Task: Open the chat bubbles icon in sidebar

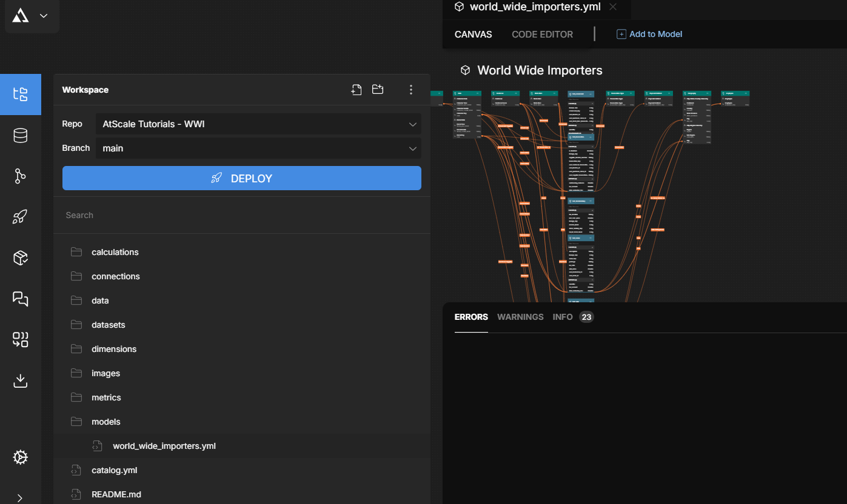Action: [x=21, y=299]
